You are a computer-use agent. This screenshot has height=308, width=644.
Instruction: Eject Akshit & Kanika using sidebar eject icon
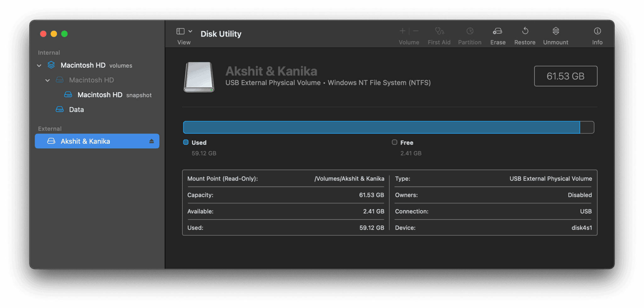click(152, 141)
